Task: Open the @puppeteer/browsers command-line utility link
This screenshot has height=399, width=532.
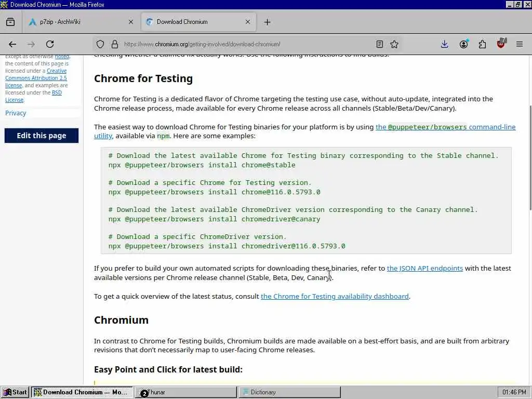Action: (x=445, y=127)
